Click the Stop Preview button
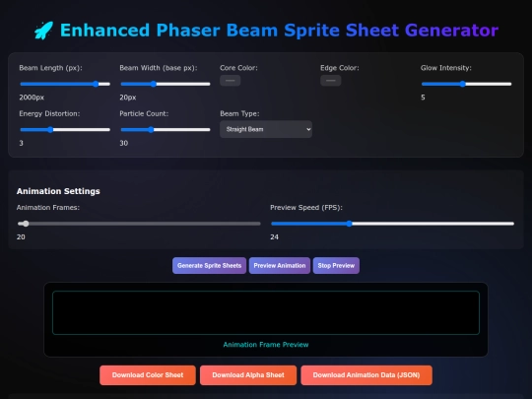532x399 pixels. click(336, 266)
